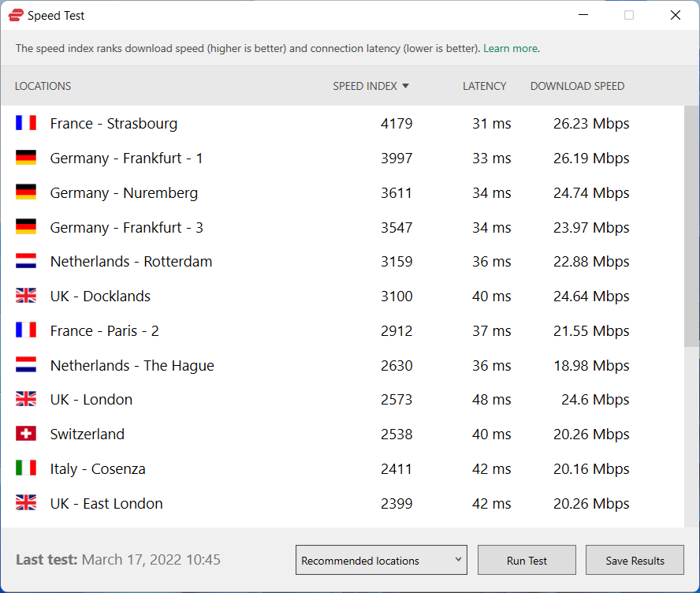Click speed index value 3997
The height and width of the screenshot is (593, 700).
397,158
